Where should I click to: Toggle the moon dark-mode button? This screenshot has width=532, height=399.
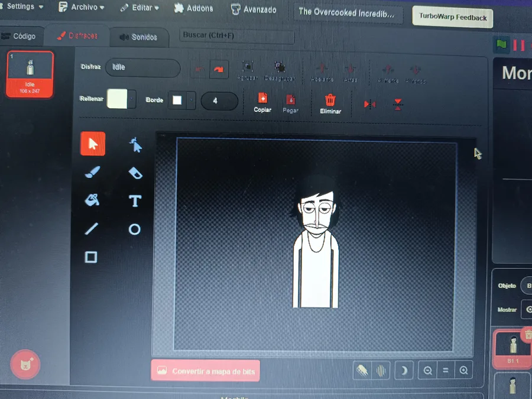(404, 370)
